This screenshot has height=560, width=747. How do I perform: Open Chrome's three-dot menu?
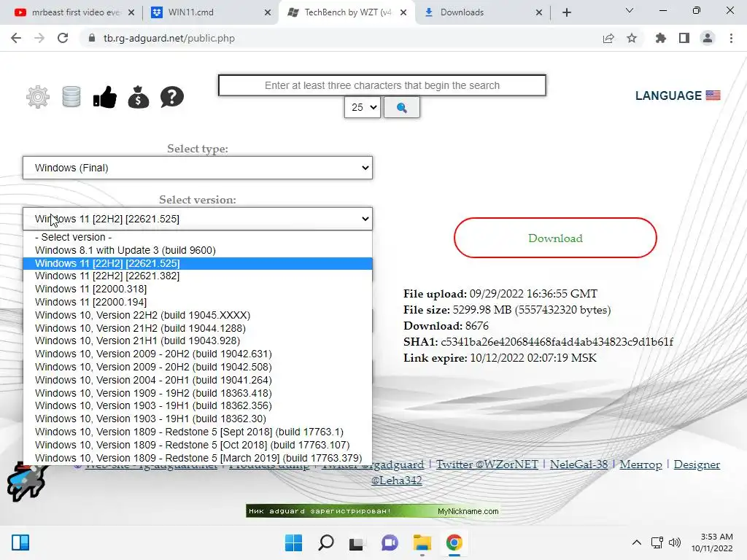coord(731,38)
